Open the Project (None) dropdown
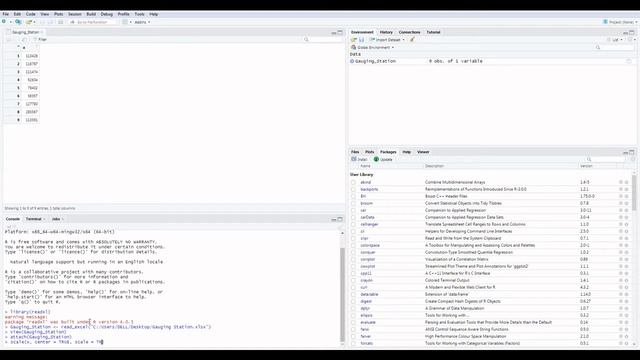This screenshot has height=360, width=640. 620,22
